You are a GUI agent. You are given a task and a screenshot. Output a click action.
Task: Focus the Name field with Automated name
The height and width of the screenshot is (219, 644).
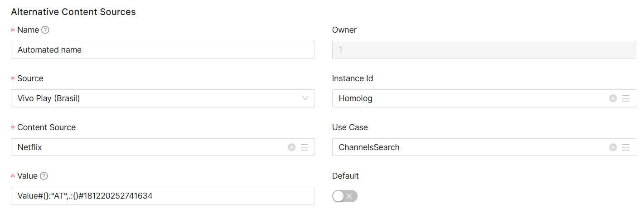[x=163, y=50]
